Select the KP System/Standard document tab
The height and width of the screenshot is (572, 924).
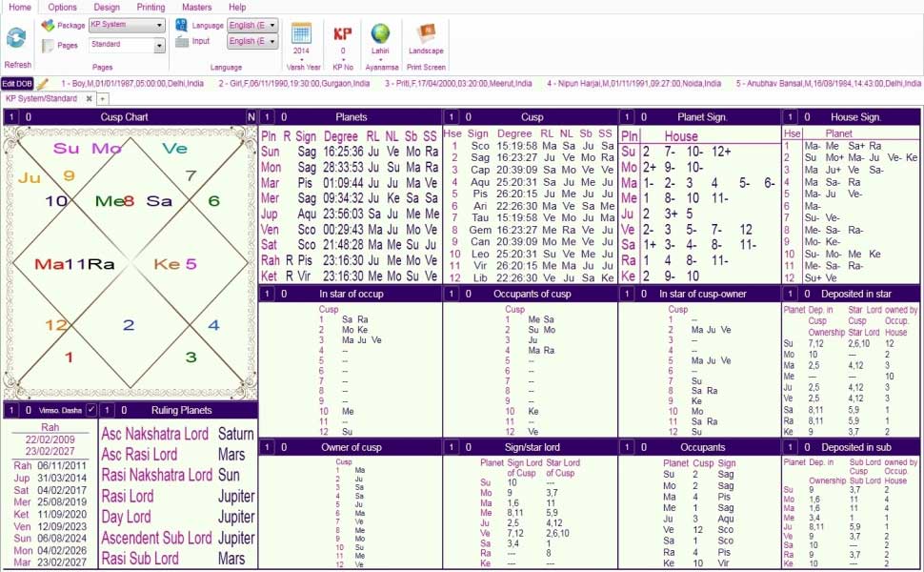click(x=41, y=98)
